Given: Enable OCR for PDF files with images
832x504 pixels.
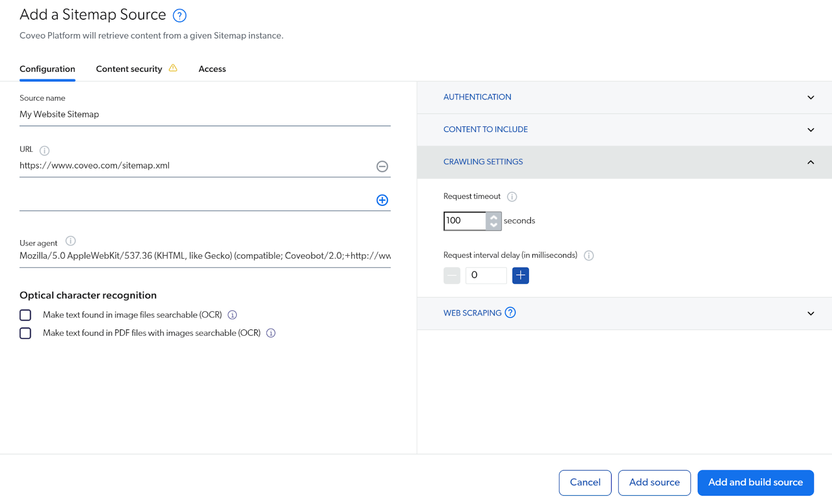Looking at the screenshot, I should point(25,333).
